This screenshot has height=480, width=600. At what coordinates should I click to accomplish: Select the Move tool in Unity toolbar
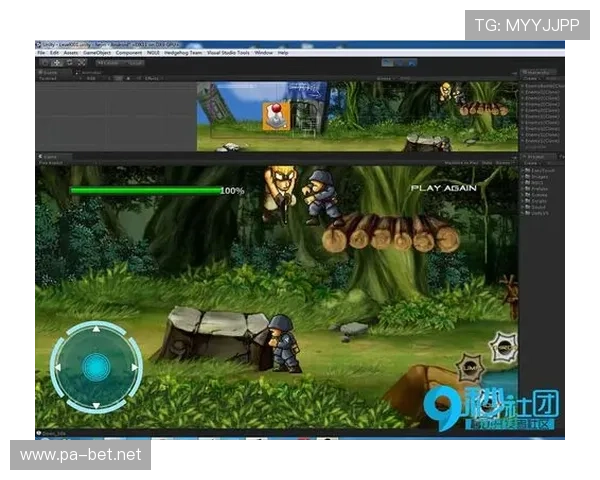coord(57,63)
